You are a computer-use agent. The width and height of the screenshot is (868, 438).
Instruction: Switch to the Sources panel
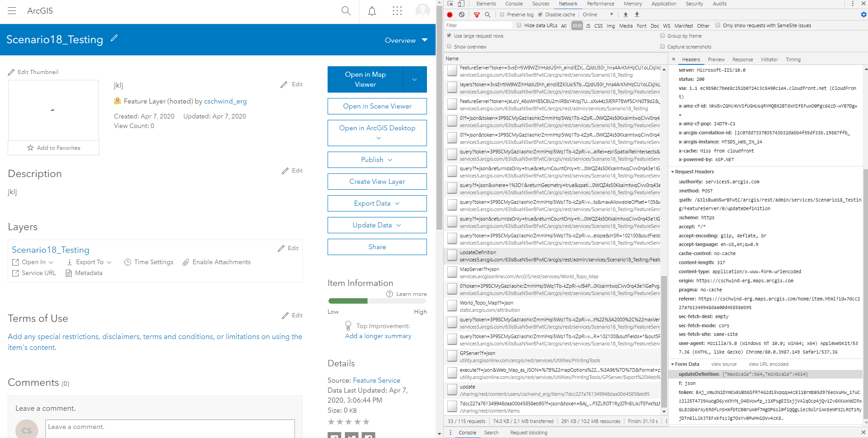[540, 4]
